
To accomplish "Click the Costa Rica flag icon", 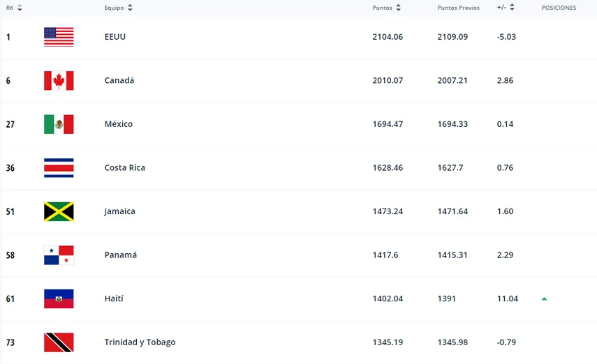I will 59,168.
